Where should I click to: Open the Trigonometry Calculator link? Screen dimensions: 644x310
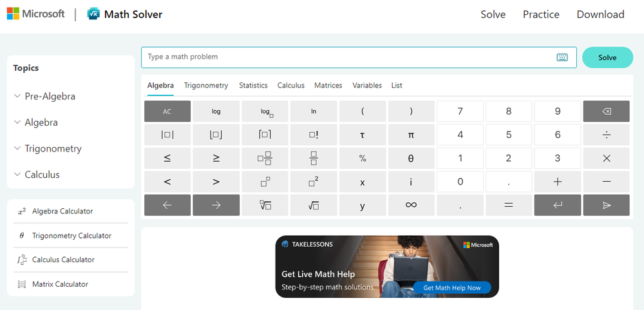[x=71, y=236]
